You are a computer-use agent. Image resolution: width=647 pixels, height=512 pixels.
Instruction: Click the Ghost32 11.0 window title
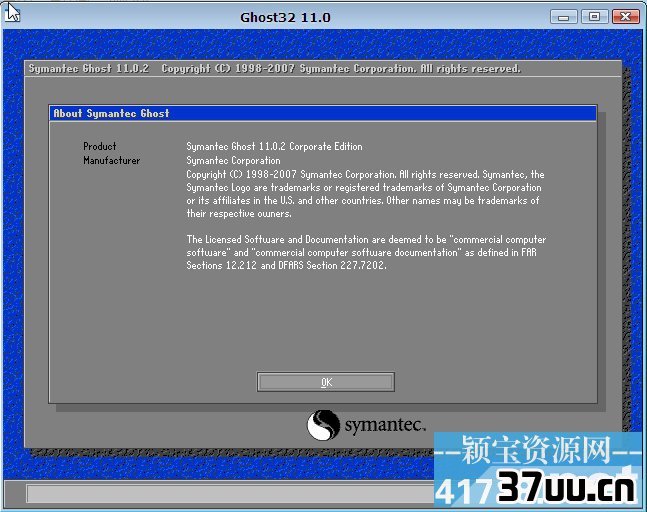[x=285, y=17]
